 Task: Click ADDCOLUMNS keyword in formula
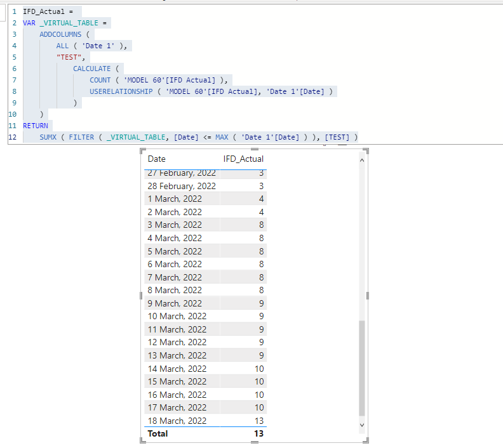(x=60, y=34)
